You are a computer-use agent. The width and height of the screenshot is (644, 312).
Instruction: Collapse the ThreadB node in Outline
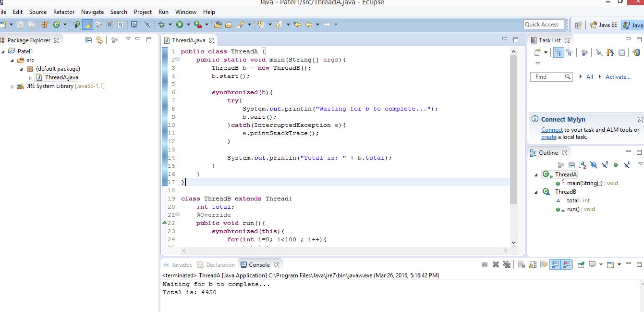click(x=536, y=191)
